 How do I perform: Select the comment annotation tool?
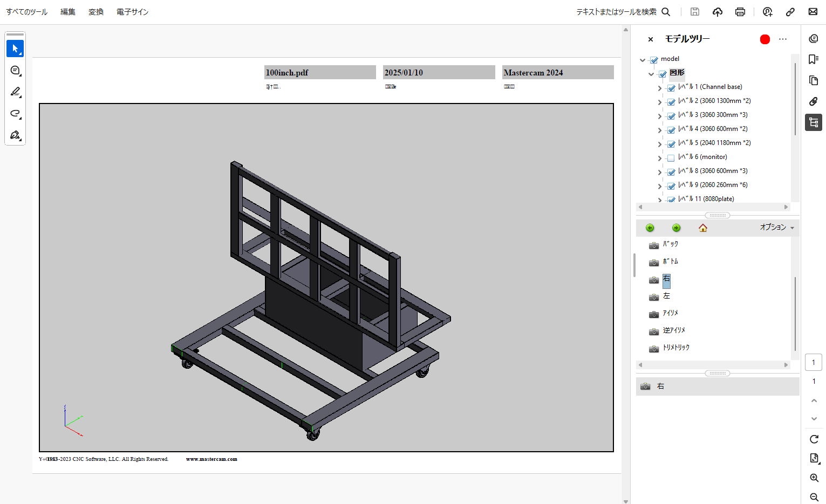15,70
